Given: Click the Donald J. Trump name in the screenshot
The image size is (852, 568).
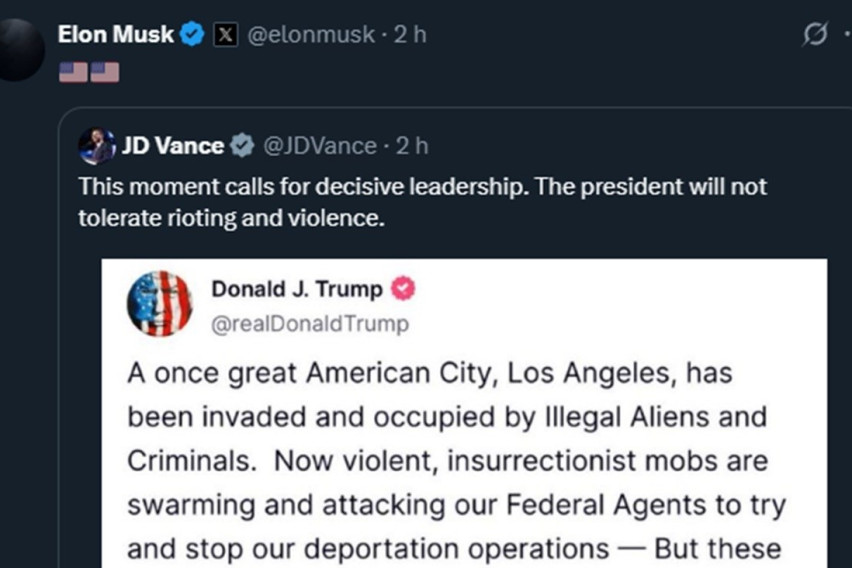Looking at the screenshot, I should pos(297,290).
